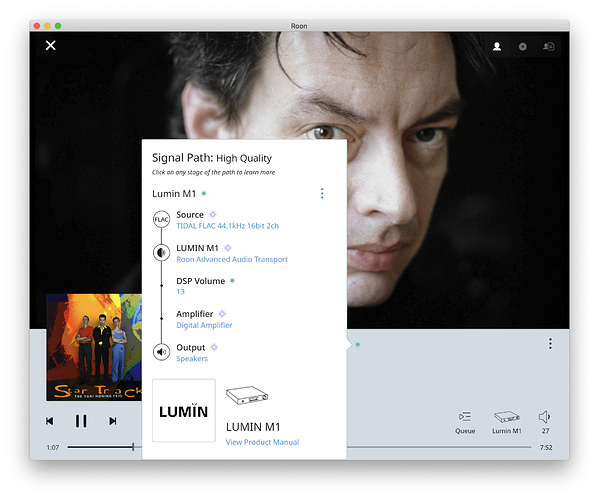Click the green dot next to DSP Volume
Screen dimensions: 599x499
point(232,281)
